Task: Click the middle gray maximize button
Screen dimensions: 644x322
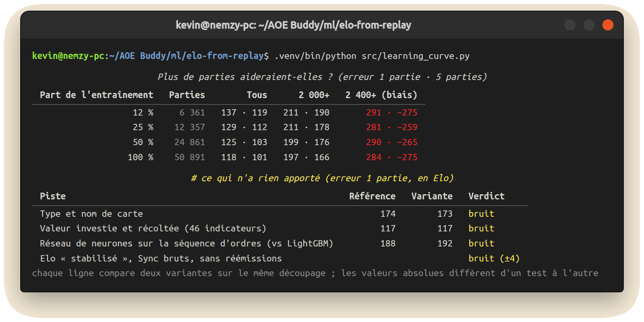Action: (589, 25)
